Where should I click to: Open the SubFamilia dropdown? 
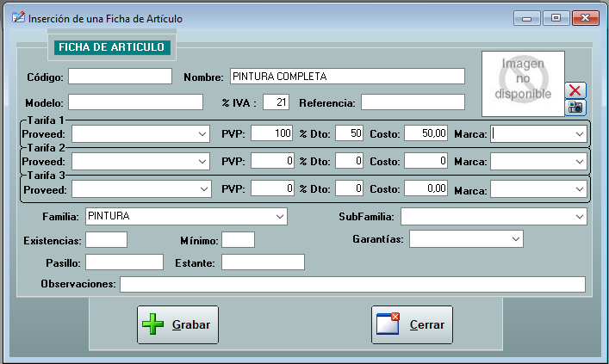tap(494, 217)
